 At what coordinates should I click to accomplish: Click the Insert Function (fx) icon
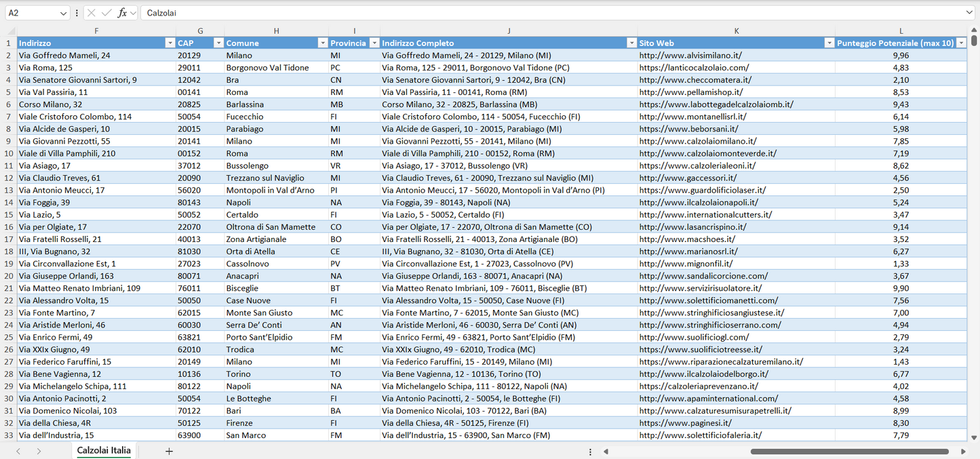[x=123, y=12]
